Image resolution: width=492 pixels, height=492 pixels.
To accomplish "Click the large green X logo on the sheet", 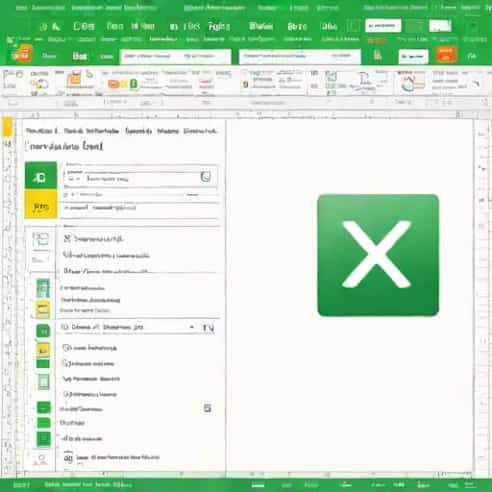I will pos(378,255).
